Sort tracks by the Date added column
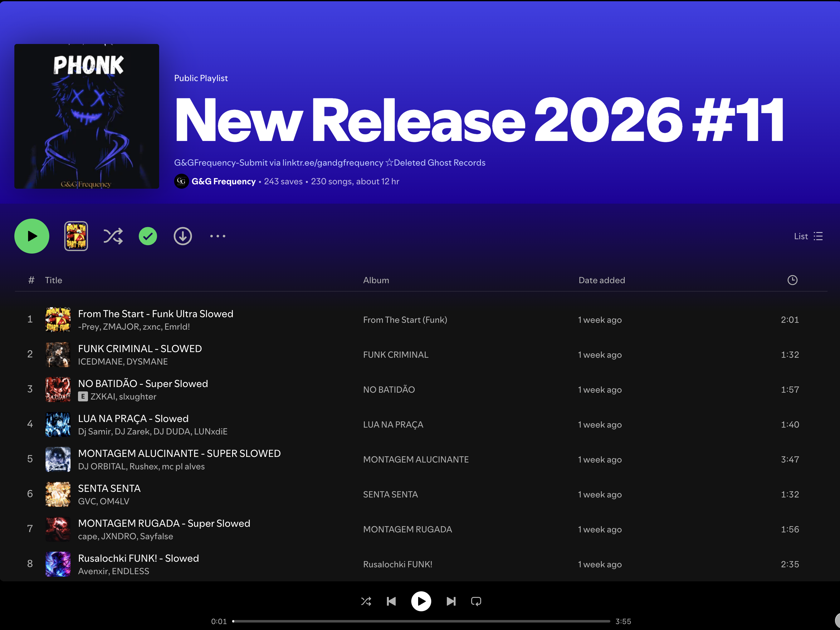This screenshot has height=630, width=840. pos(602,280)
